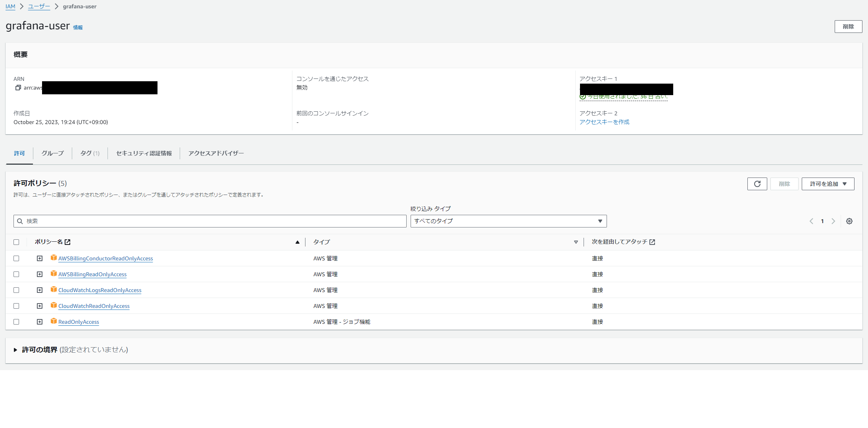This screenshot has height=428, width=868.
Task: Click the 無効 console access value
Action: [x=302, y=88]
